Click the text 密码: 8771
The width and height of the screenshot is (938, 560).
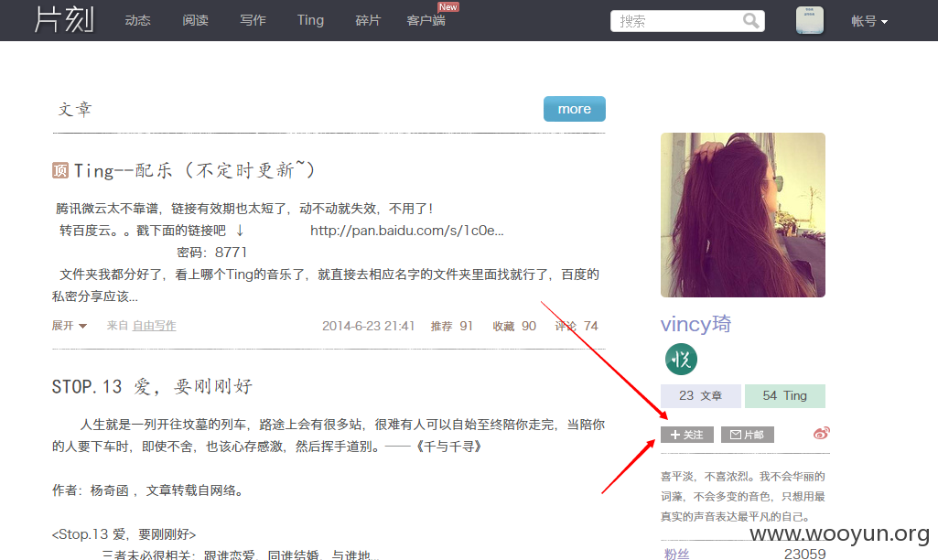click(x=211, y=253)
